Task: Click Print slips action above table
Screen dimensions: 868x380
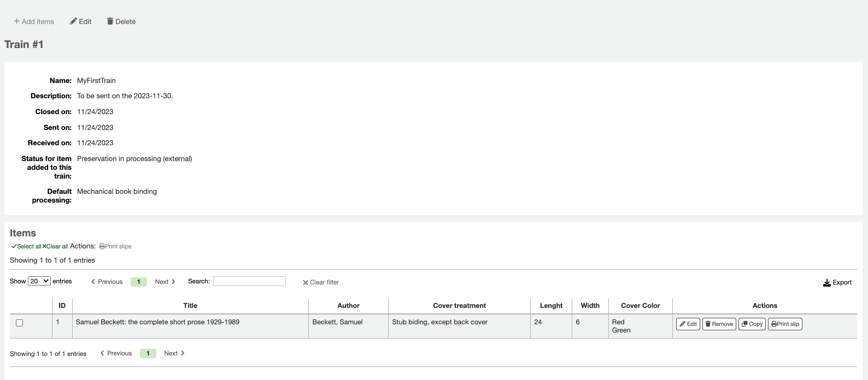Action: click(x=115, y=246)
